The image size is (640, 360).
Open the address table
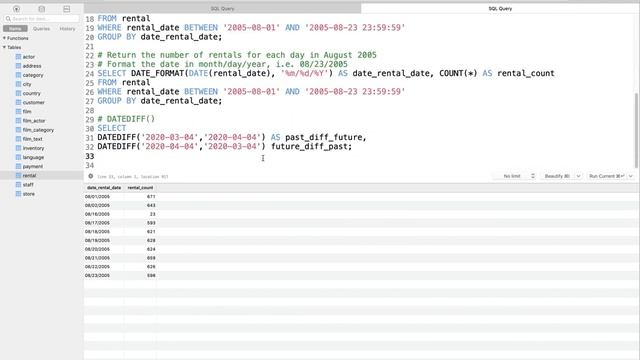click(x=32, y=66)
